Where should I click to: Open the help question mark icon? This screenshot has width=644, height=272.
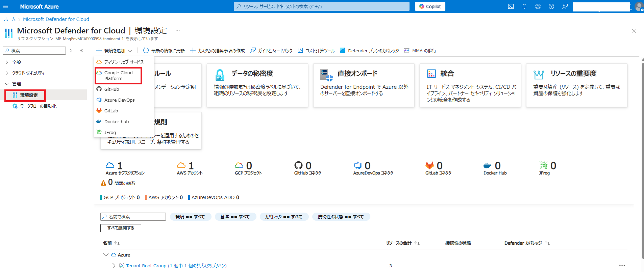551,6
